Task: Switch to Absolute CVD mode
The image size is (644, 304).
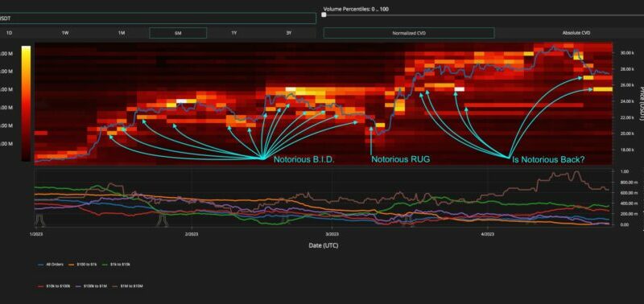Action: 576,33
